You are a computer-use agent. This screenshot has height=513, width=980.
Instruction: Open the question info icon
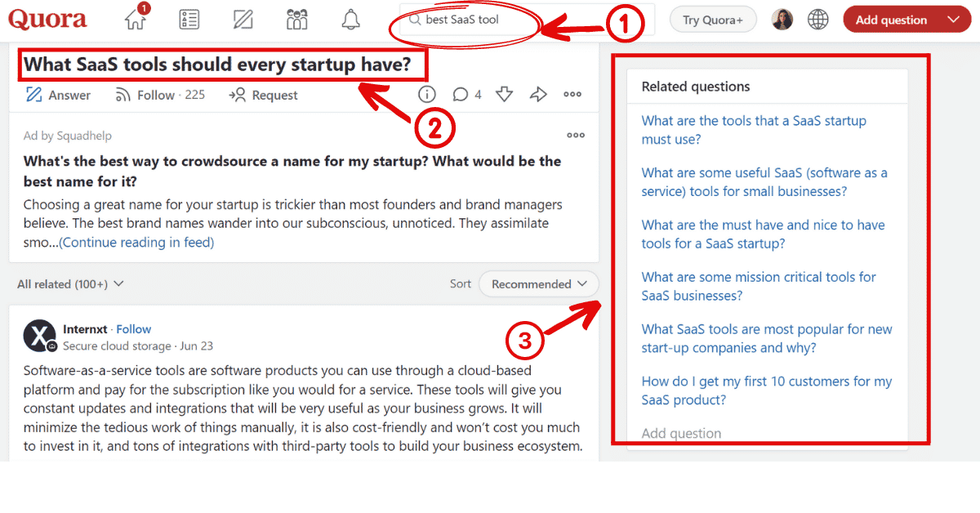427,95
